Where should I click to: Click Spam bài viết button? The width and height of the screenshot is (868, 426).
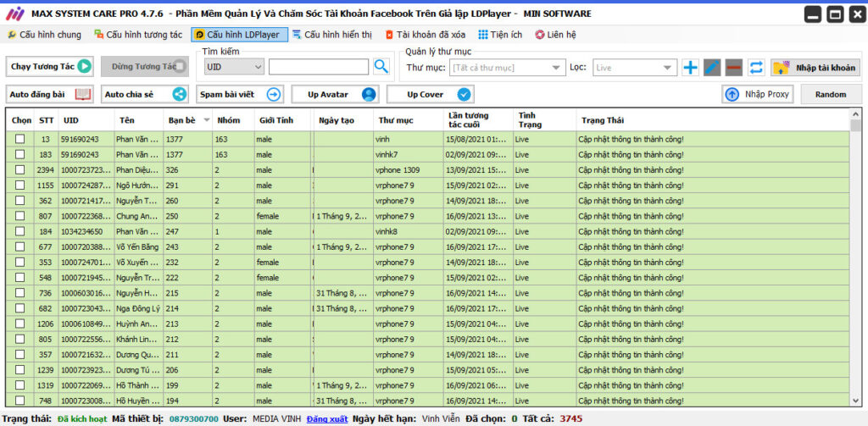240,95
